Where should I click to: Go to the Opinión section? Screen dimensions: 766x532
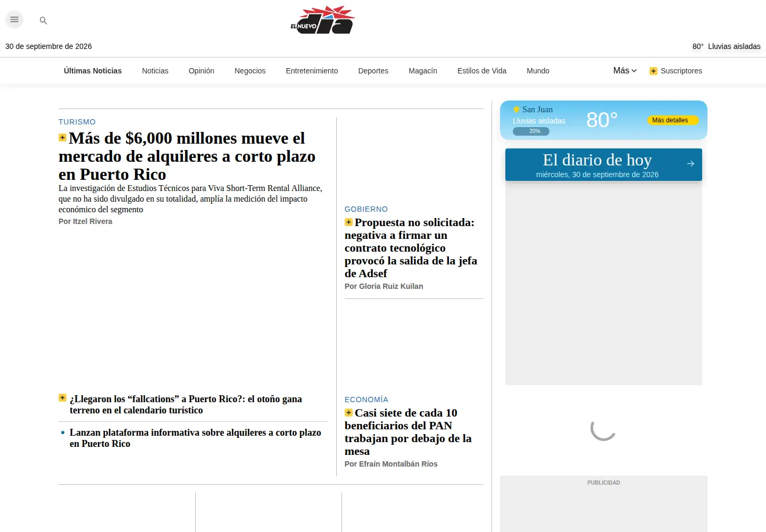[202, 71]
